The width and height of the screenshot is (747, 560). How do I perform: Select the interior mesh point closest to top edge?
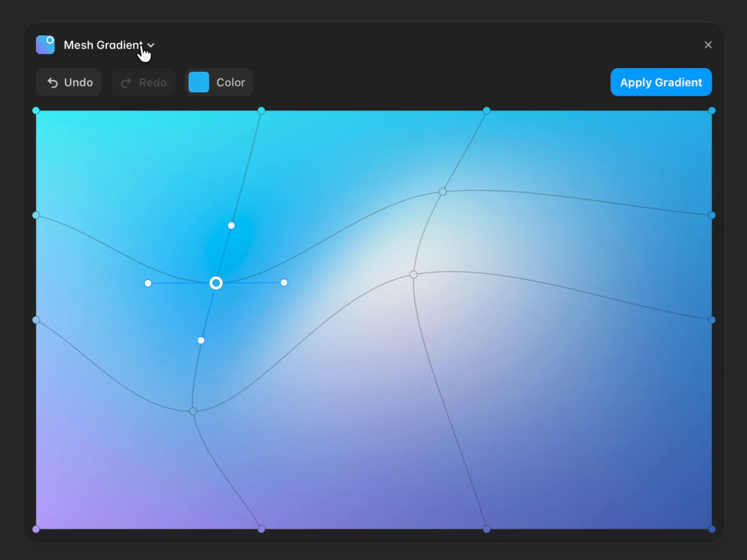pyautogui.click(x=443, y=192)
